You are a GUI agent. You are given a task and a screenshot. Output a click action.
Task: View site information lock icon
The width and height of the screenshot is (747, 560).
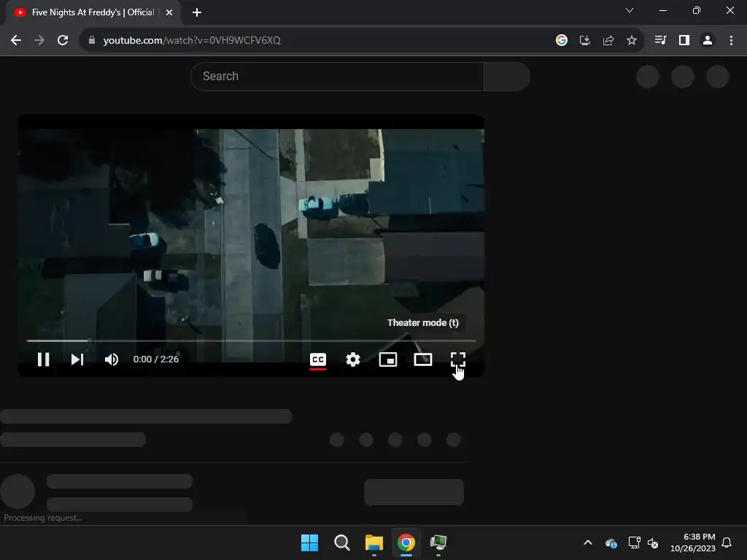click(92, 40)
